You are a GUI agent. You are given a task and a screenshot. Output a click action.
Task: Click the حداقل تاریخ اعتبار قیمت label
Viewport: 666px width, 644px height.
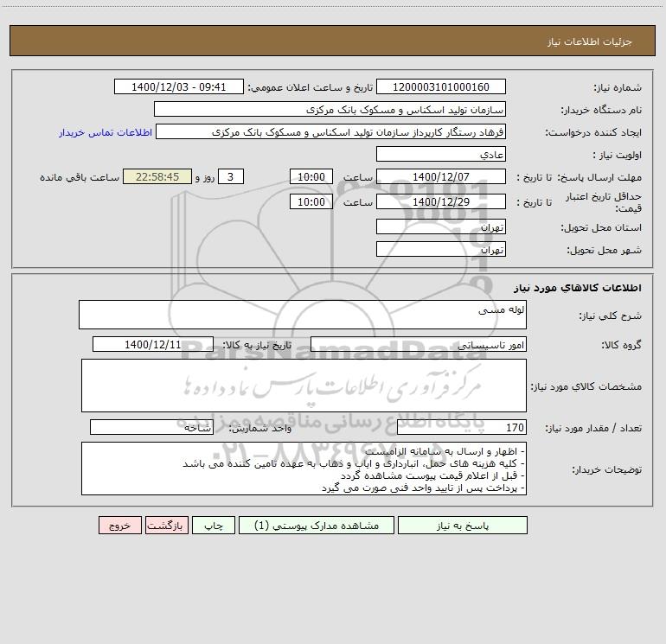[x=604, y=202]
